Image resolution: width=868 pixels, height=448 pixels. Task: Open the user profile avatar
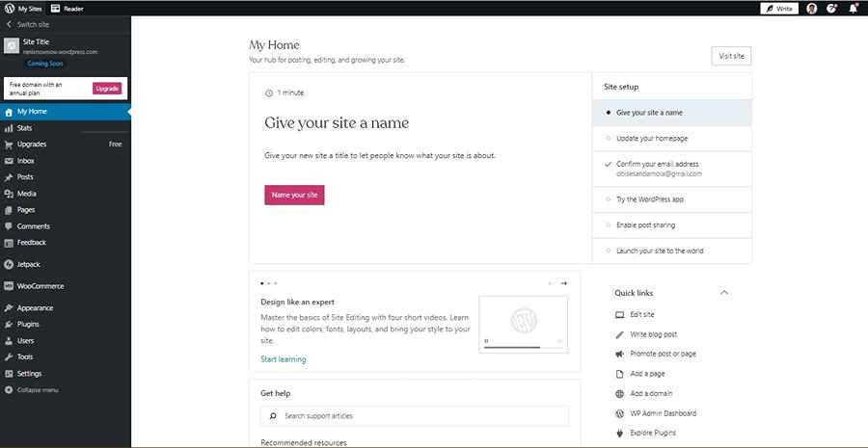[x=811, y=9]
